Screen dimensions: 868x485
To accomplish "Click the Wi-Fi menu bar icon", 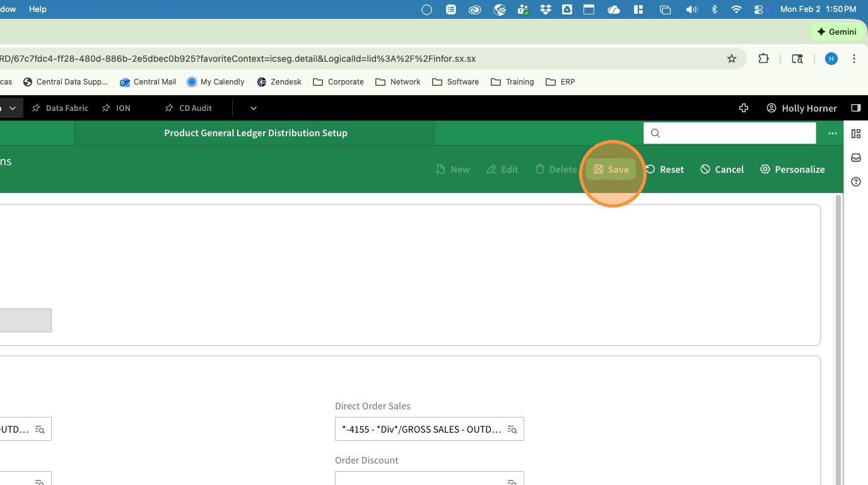I will (x=736, y=9).
